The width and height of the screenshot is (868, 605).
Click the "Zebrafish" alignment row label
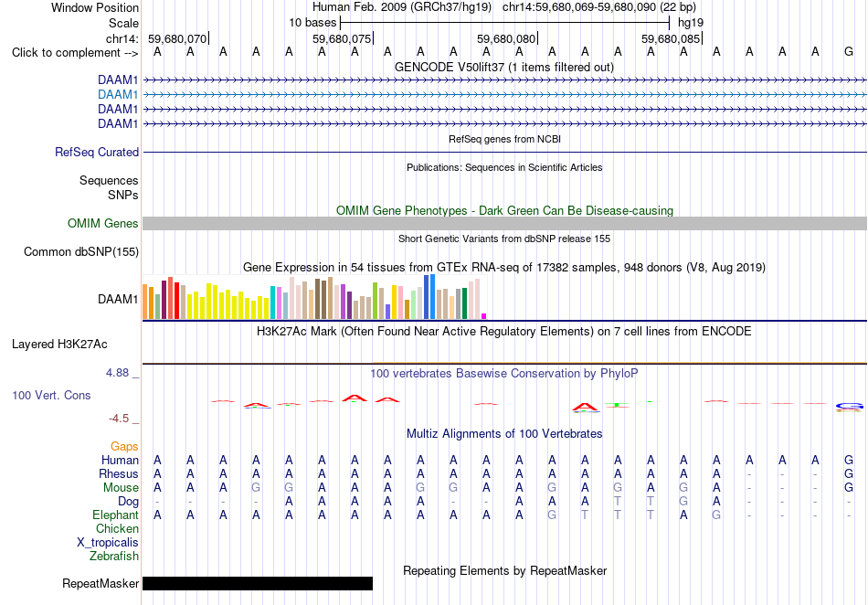114,556
